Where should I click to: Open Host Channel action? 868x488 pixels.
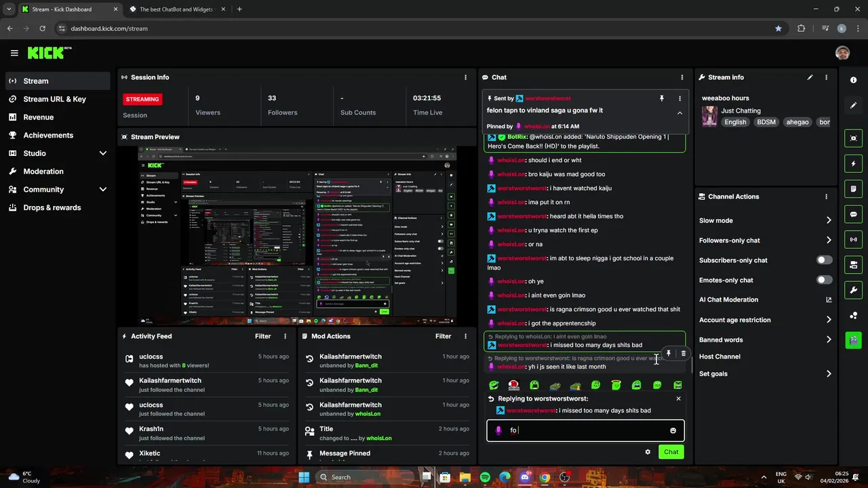(x=719, y=357)
